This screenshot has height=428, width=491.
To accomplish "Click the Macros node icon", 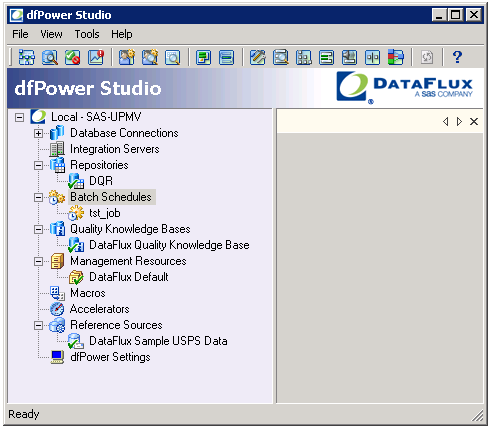I will click(x=57, y=293).
